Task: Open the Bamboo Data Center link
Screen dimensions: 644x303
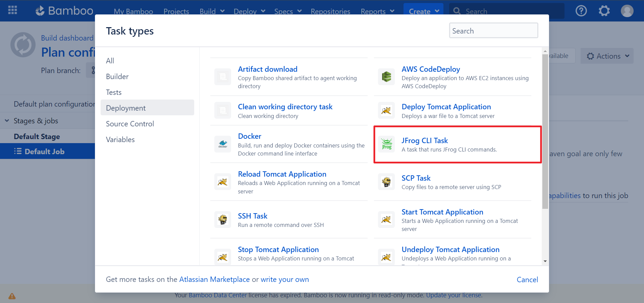Action: pos(218,295)
